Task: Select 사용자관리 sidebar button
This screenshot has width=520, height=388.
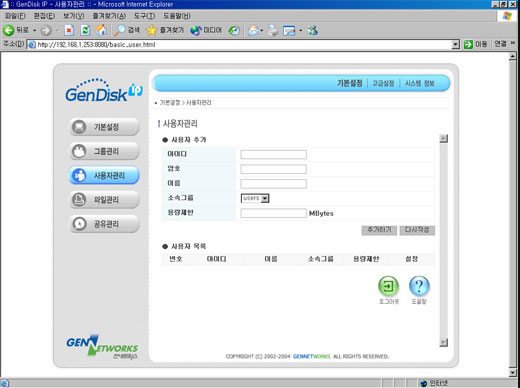Action: [104, 175]
